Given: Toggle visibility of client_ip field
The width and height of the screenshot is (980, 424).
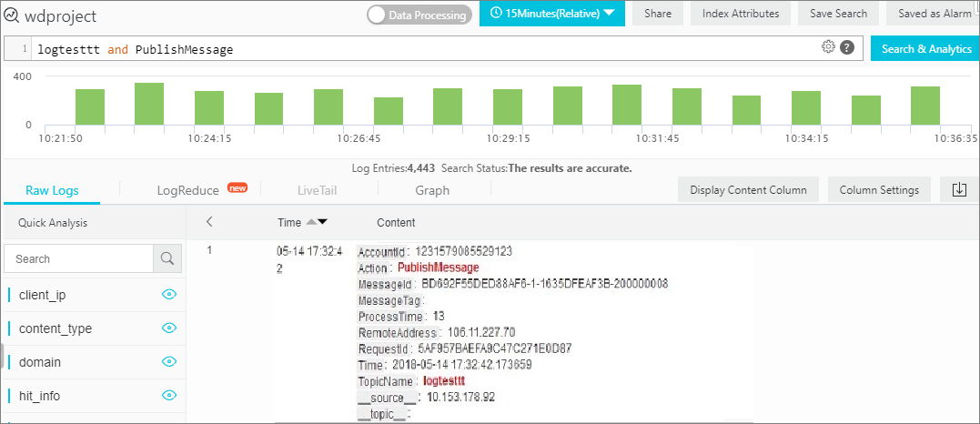Looking at the screenshot, I should 168,295.
